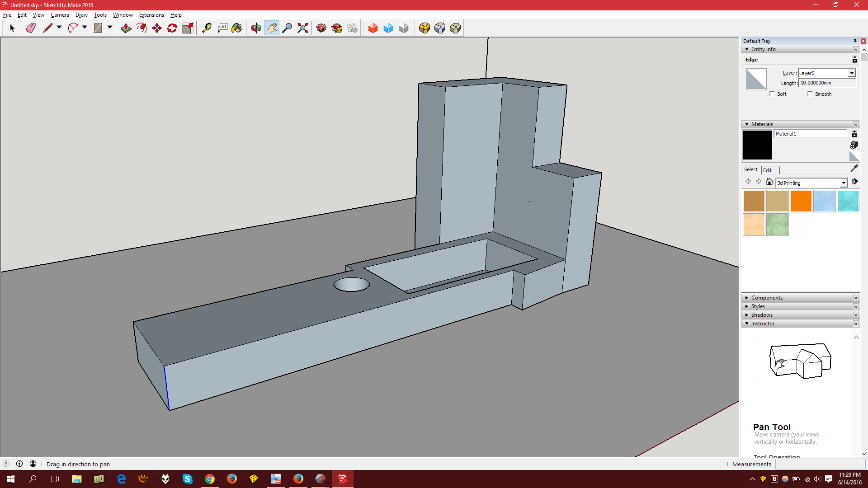Select the Text label tool
The width and height of the screenshot is (868, 488).
click(222, 28)
